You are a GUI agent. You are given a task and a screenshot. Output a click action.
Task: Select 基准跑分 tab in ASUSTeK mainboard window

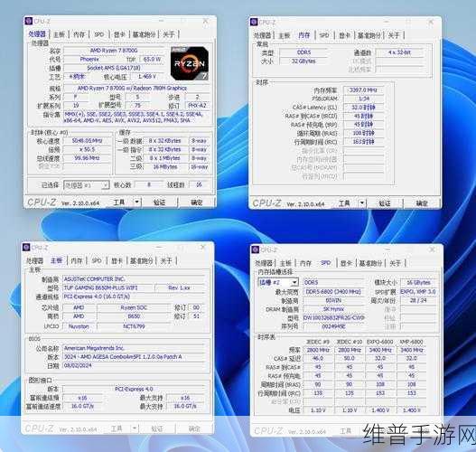(142, 260)
